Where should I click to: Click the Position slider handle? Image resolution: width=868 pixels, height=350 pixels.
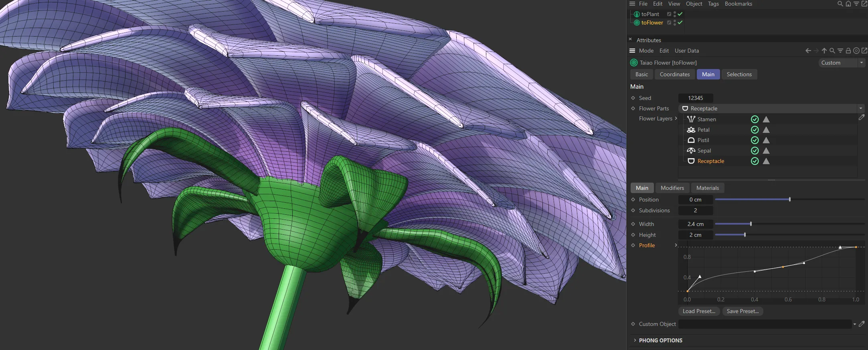[790, 199]
